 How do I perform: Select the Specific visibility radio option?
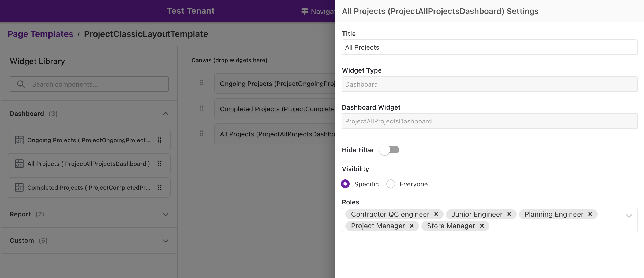pos(345,184)
